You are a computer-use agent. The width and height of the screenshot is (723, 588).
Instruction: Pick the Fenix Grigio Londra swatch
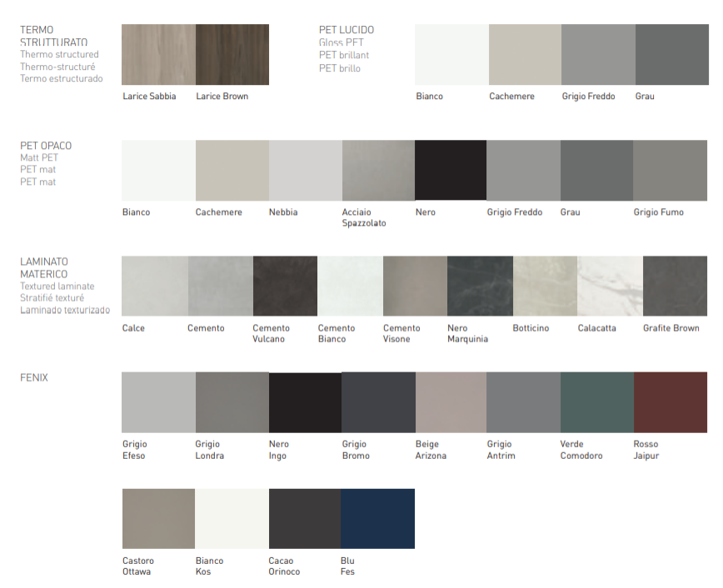(x=232, y=402)
